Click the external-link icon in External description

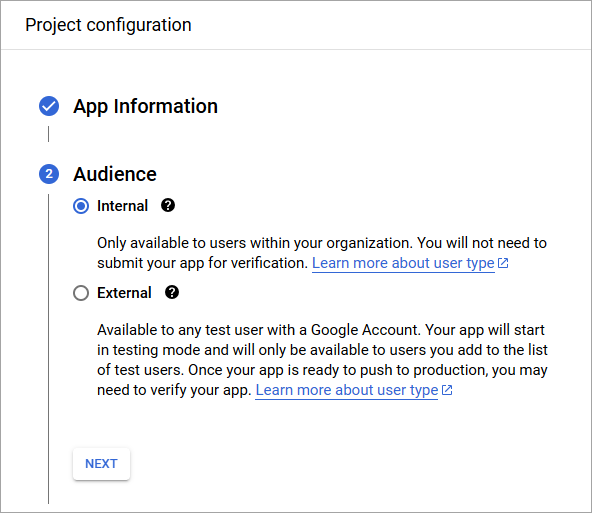(x=447, y=390)
